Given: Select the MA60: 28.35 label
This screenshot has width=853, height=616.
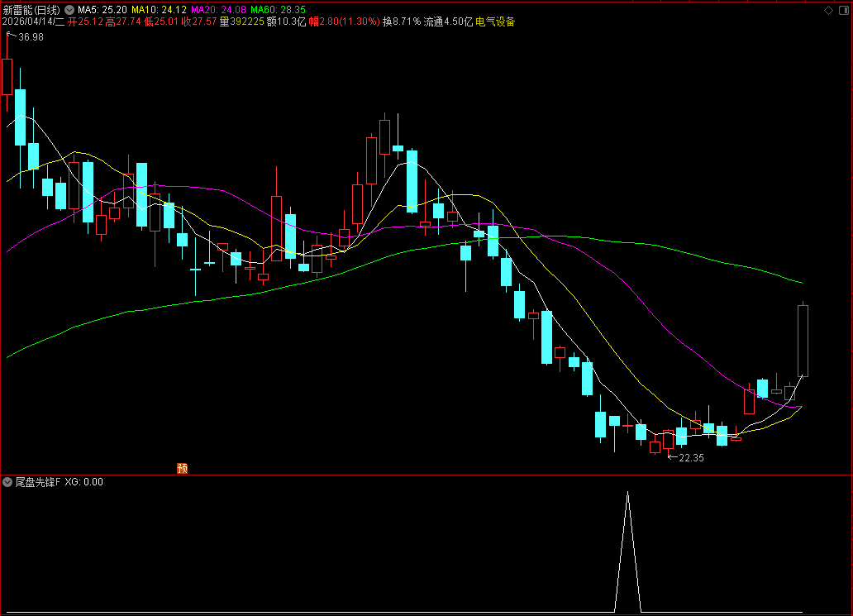Looking at the screenshot, I should 278,10.
